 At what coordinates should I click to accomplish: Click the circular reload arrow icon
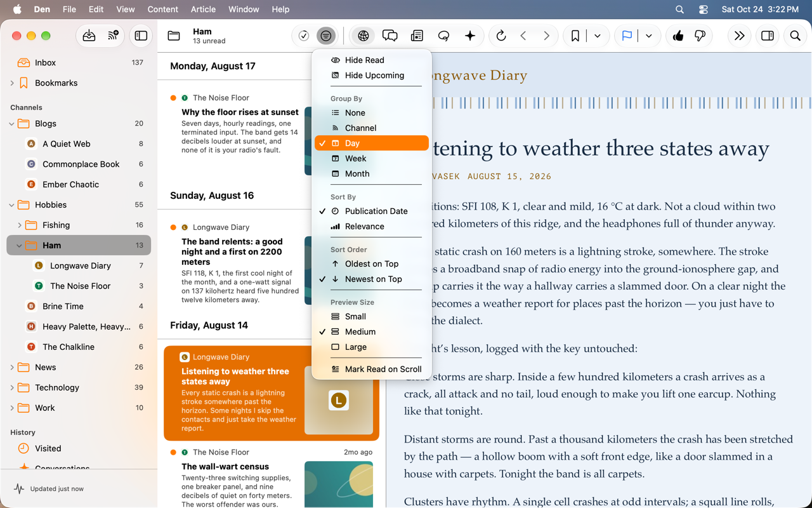(x=501, y=36)
